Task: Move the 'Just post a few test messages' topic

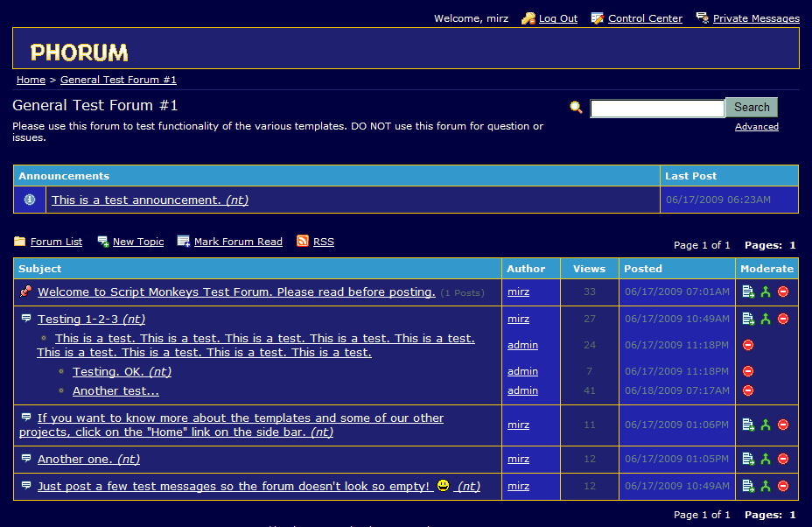Action: pyautogui.click(x=748, y=486)
